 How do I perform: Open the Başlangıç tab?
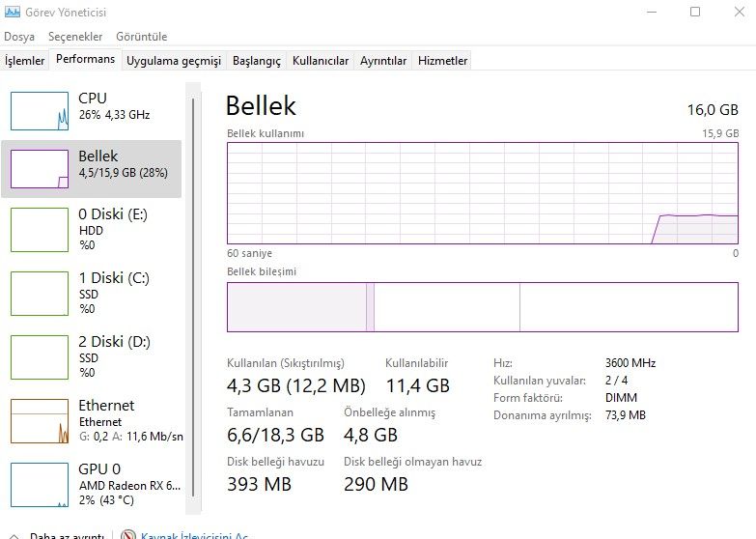257,61
